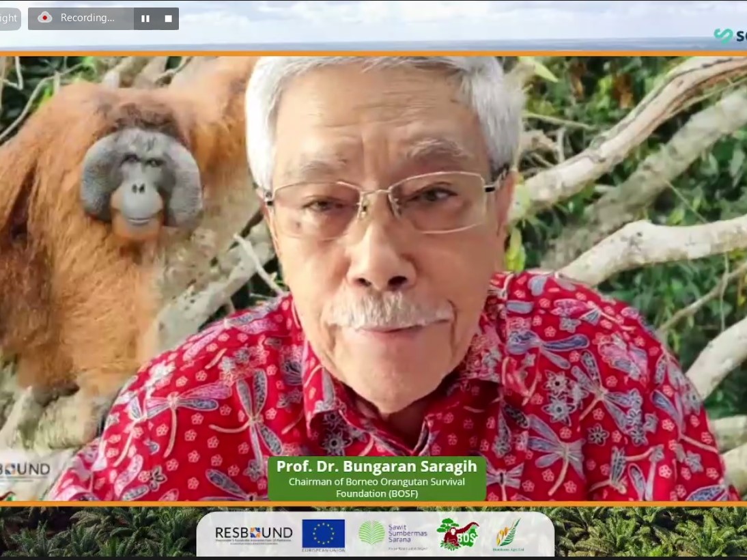Viewport: 747px width, 560px height.
Task: Click the cloud recording indicator icon
Action: tap(44, 18)
